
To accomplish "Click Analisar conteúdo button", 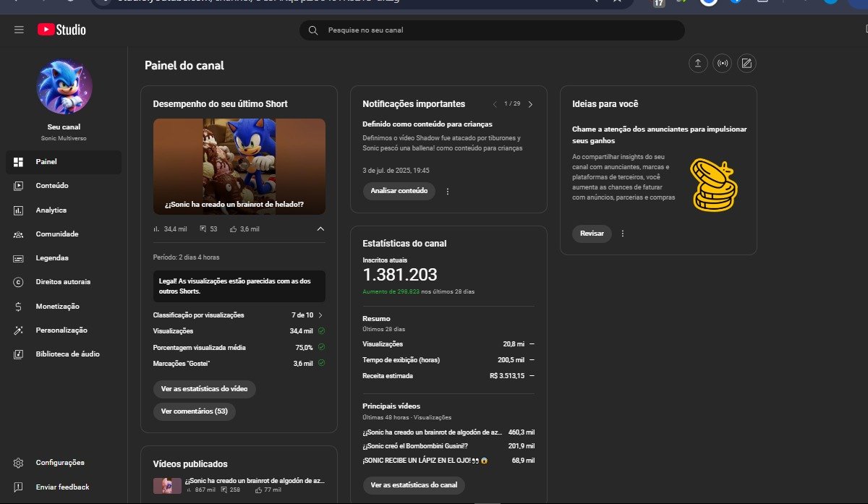I will (399, 191).
